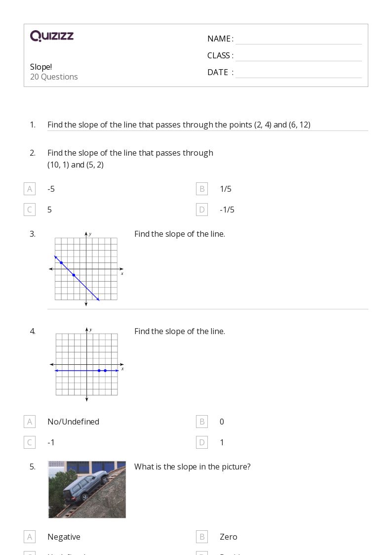Screen dimensions: 392x555
Task: Check box A next to No/Undefined
Action: tap(30, 422)
